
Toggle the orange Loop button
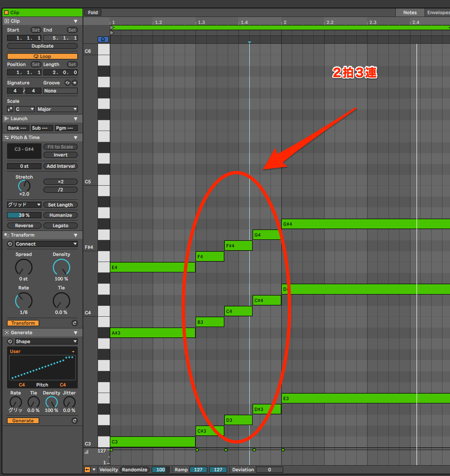(42, 57)
